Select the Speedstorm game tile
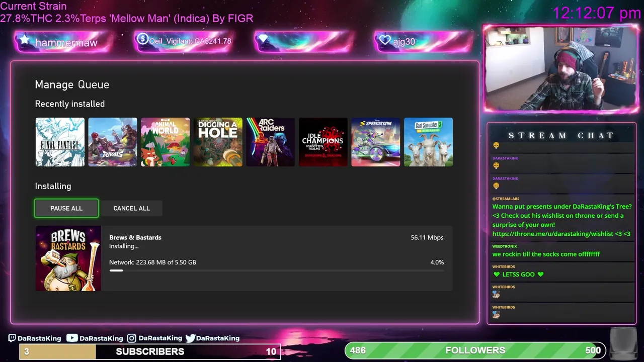Image resolution: width=644 pixels, height=362 pixels. point(376,142)
